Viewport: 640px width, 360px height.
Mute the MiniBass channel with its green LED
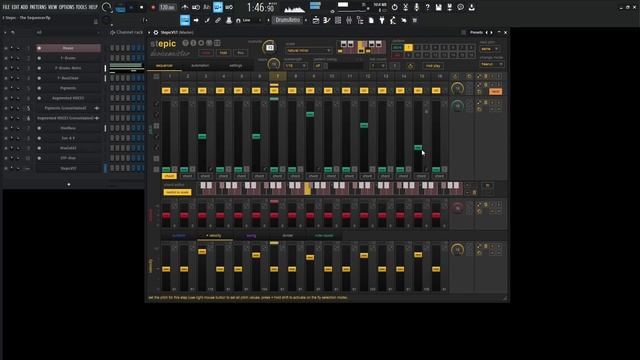pyautogui.click(x=6, y=128)
